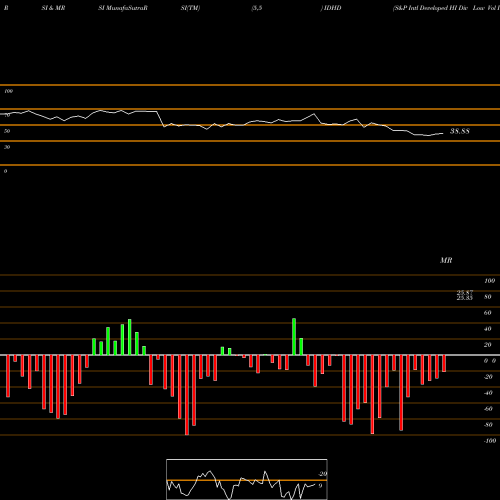Click the mini overview chart thumbnail at bottom
This screenshot has height=500, width=500.
tap(247, 479)
